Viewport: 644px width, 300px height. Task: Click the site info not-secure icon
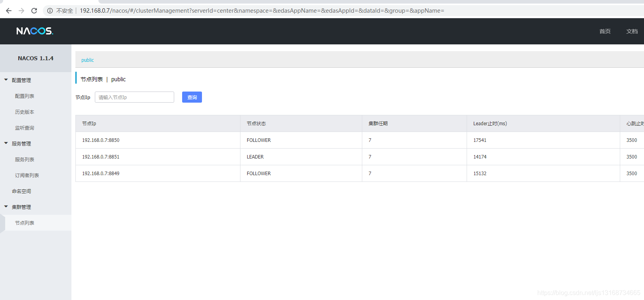[50, 11]
